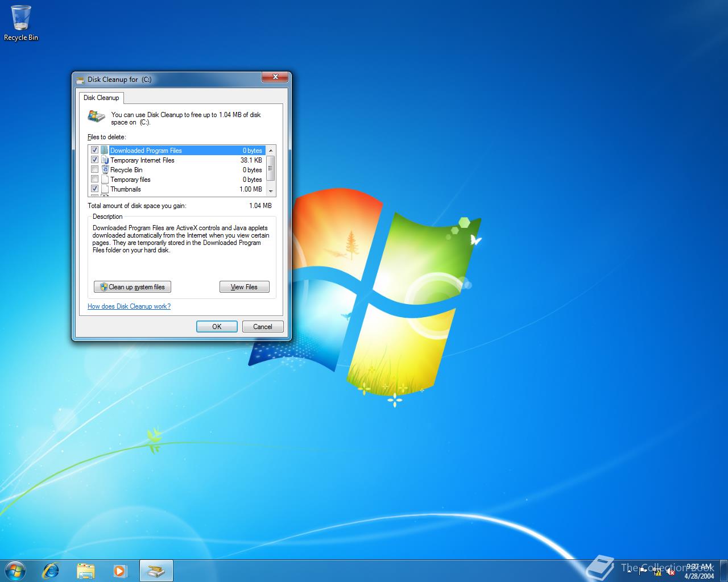Click the Disk Cleanup title bar drive icon

pos(80,80)
